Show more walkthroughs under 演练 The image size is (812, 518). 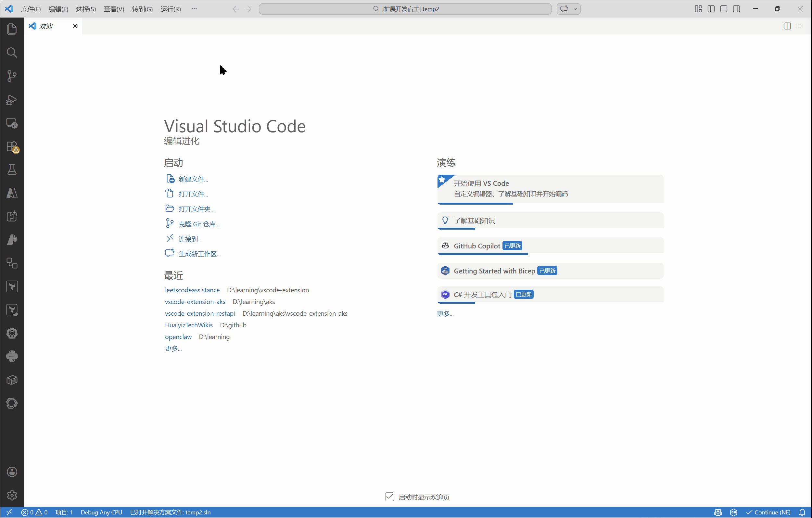[x=445, y=314]
